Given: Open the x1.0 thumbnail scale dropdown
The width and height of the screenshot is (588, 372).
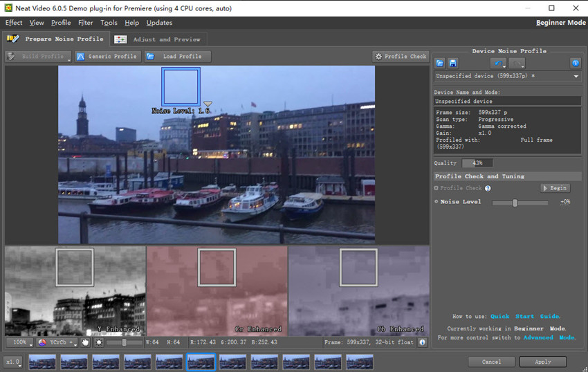Looking at the screenshot, I should pos(13,362).
